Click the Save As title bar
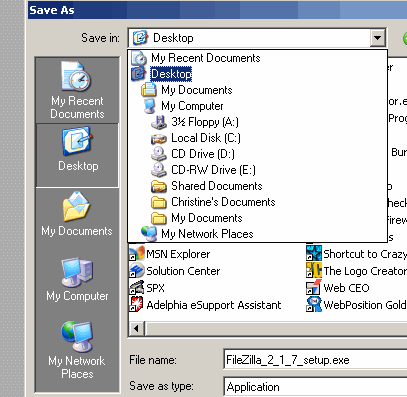407x397 pixels. [x=217, y=10]
